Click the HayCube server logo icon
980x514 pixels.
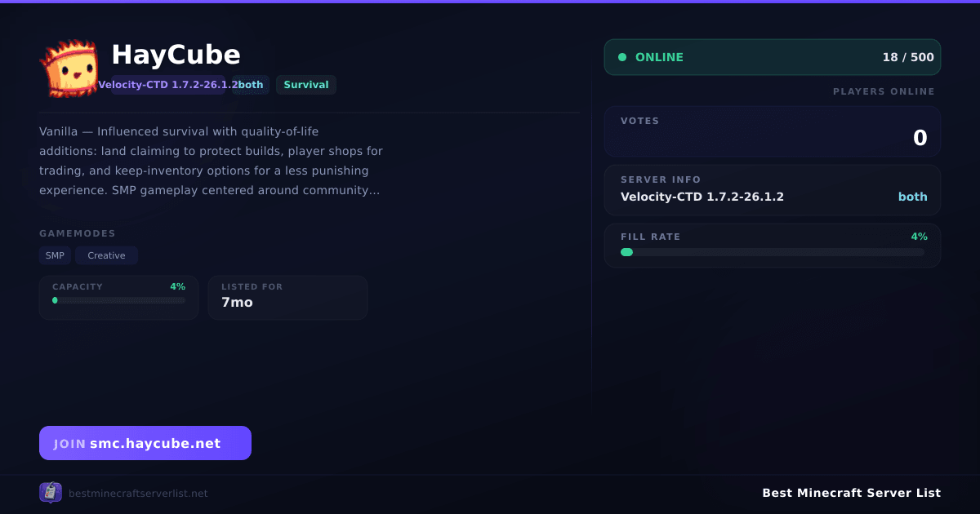pos(69,69)
